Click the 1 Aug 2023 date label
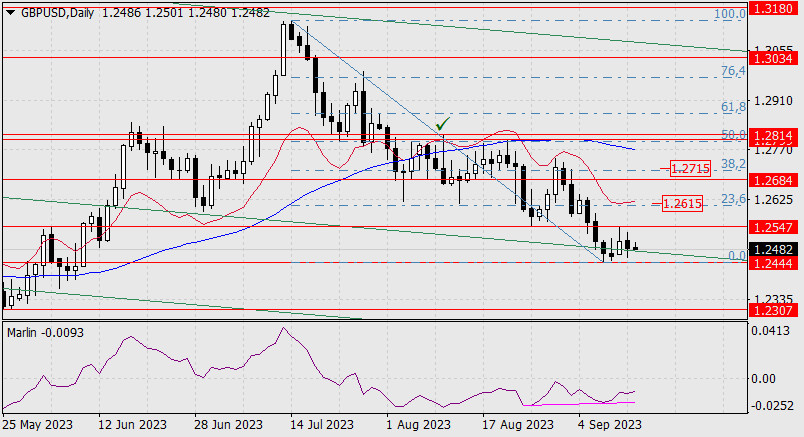This screenshot has height=437, width=804. [x=419, y=425]
